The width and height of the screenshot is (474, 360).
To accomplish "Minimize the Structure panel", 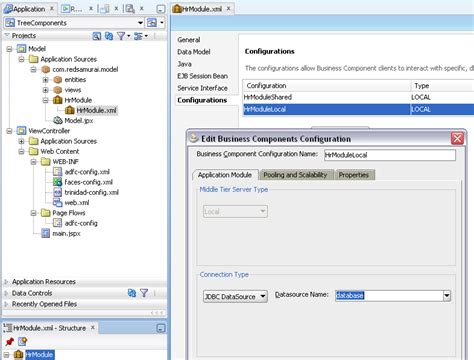I will click(160, 328).
